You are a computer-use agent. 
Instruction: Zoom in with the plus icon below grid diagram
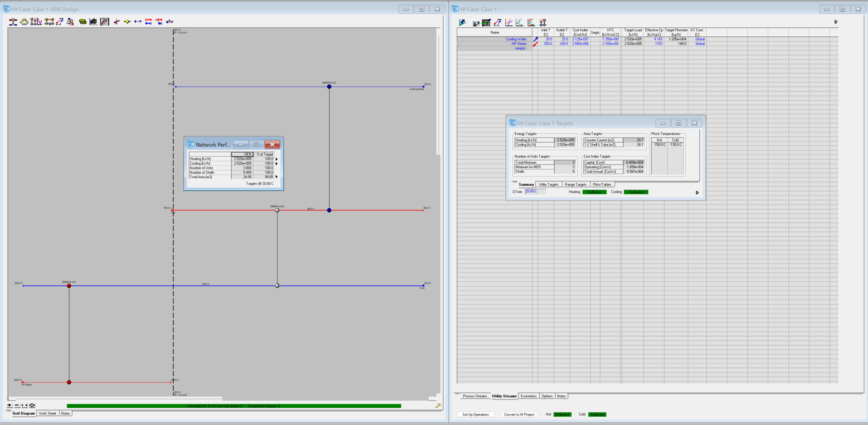tap(10, 405)
